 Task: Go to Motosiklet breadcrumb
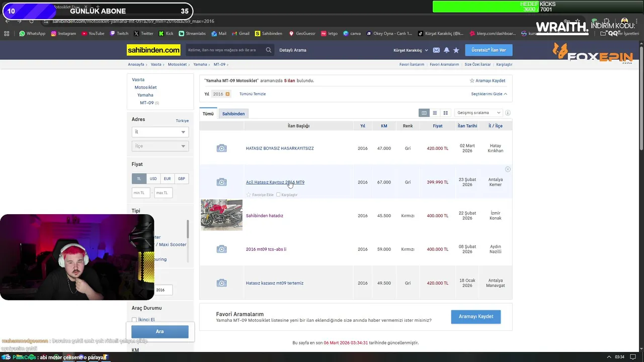177,64
